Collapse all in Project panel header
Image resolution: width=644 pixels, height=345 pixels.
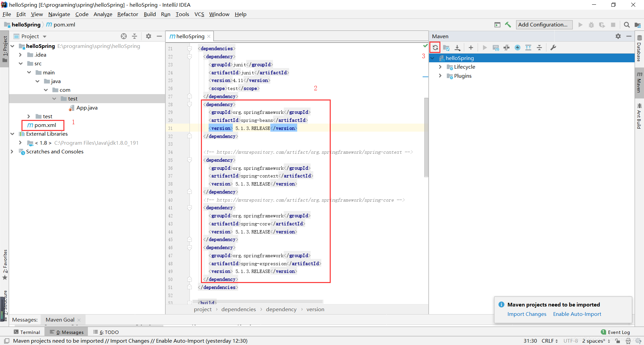tap(135, 36)
